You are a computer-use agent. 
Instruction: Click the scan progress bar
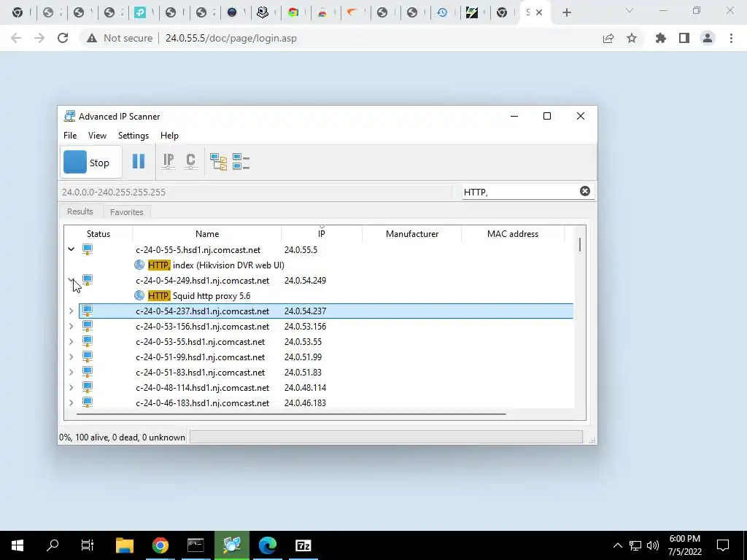click(386, 437)
